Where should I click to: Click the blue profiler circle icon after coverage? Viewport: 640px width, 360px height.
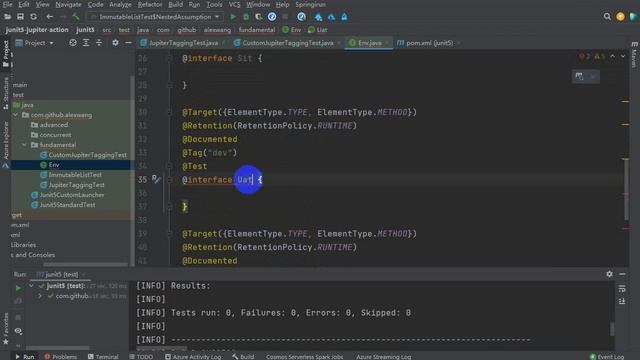coord(272,17)
